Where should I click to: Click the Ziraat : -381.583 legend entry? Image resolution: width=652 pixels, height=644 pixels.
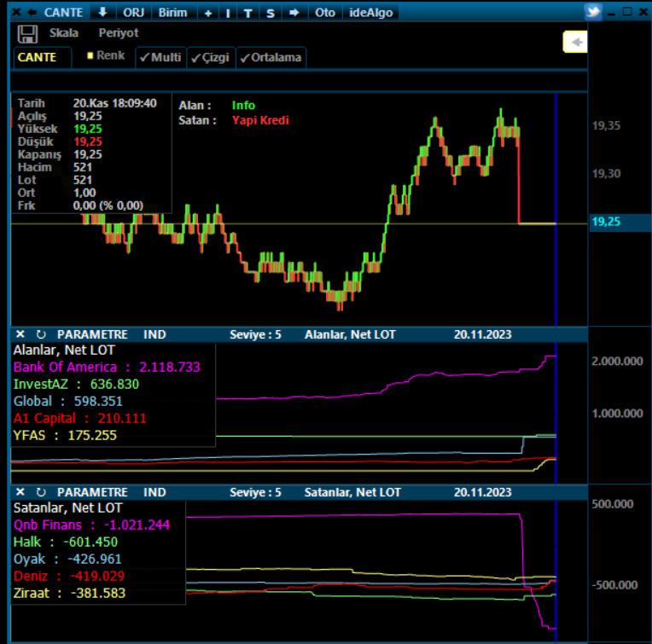click(x=69, y=593)
